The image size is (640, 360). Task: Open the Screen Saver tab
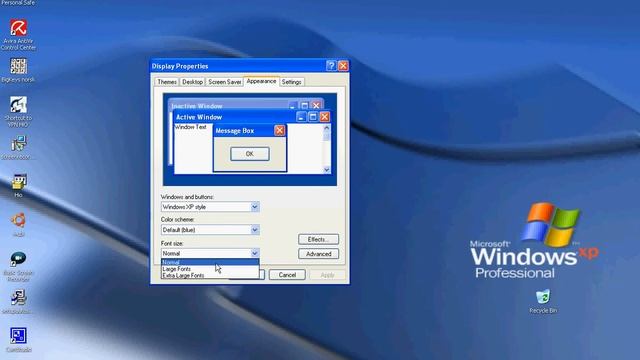[224, 82]
